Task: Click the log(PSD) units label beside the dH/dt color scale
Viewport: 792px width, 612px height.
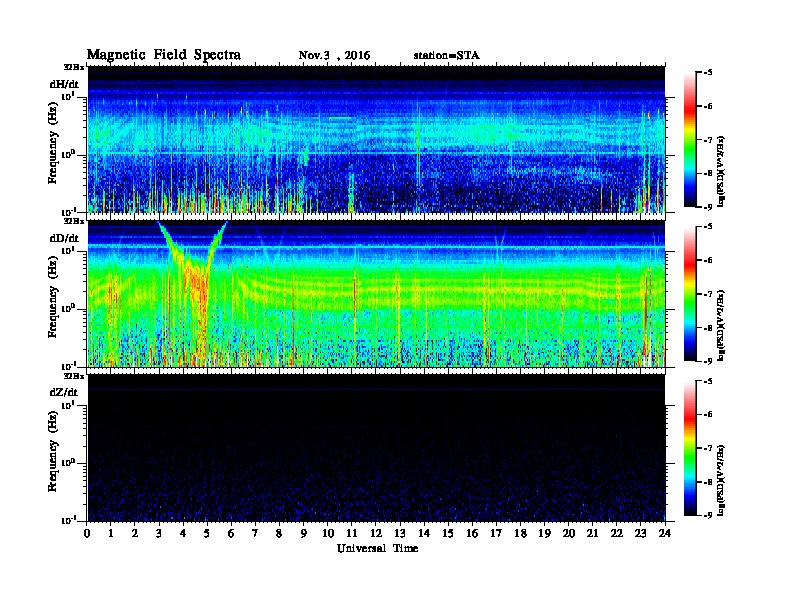Action: point(722,171)
